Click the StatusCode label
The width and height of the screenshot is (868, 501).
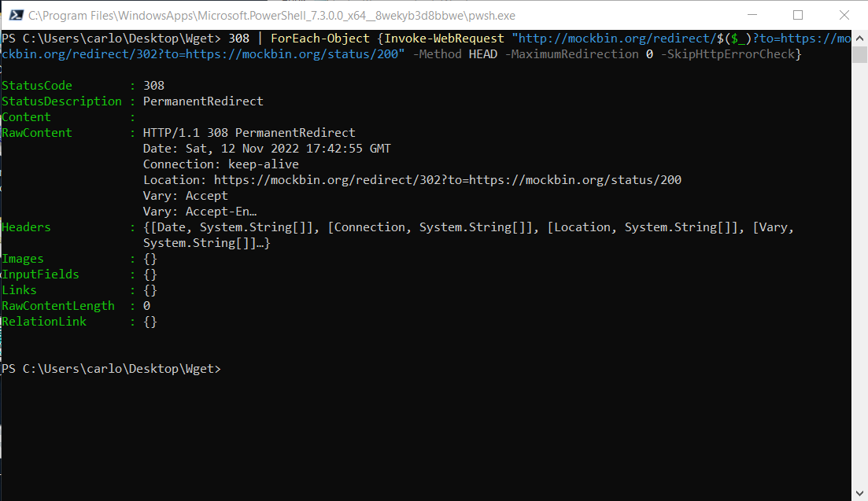click(36, 86)
